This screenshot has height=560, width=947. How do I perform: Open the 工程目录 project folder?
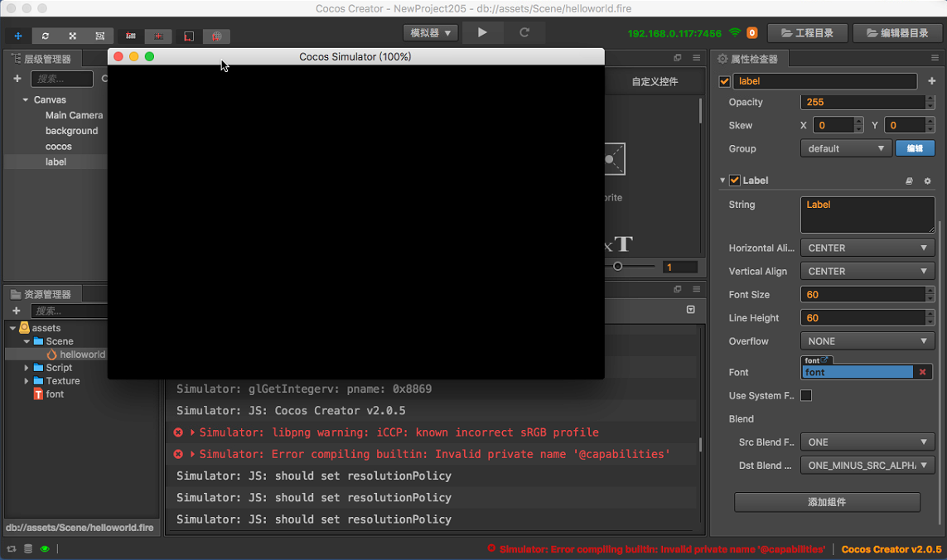808,33
